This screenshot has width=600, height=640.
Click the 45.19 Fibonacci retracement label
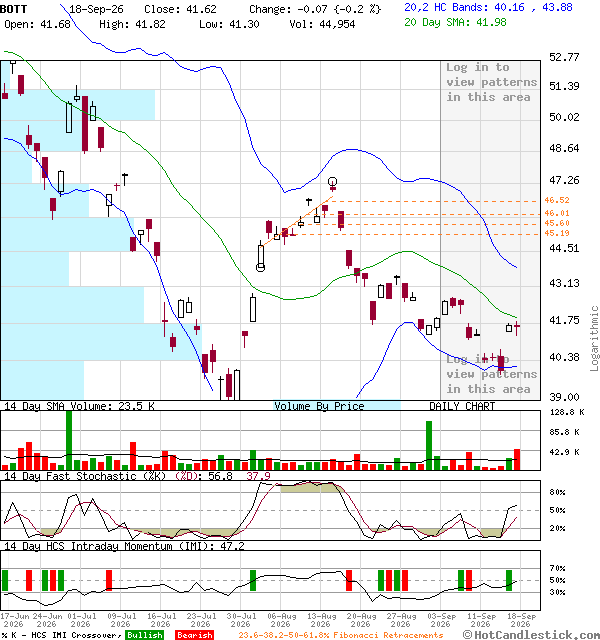(557, 233)
